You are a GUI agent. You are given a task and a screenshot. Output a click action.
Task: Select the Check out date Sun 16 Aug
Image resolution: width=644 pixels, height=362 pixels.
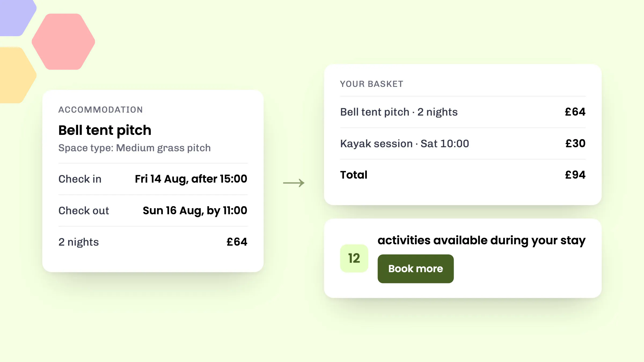(195, 211)
